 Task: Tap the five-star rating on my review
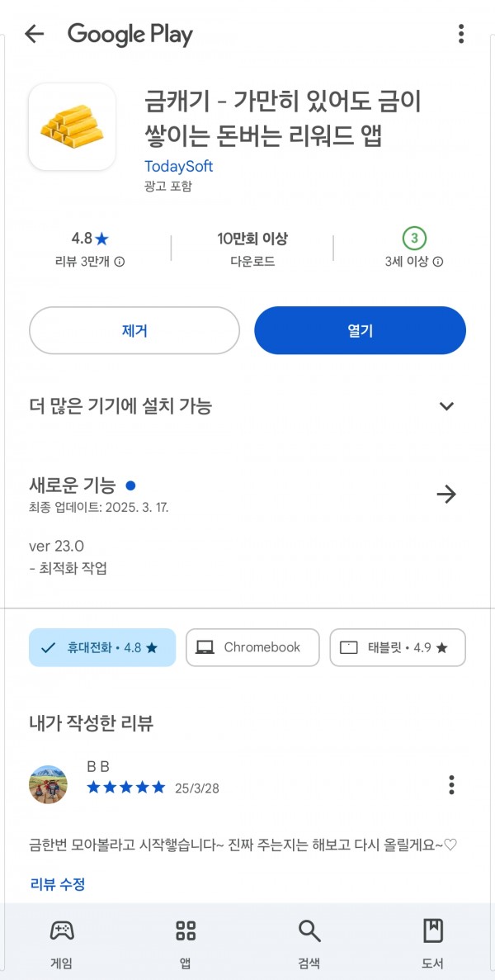[x=126, y=788]
